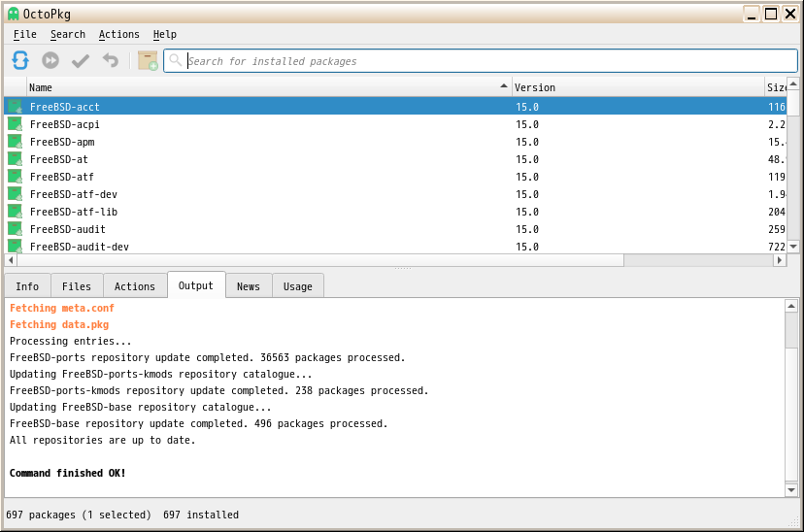
Task: Click the horizontal scrollbar right arrow
Action: [x=780, y=260]
